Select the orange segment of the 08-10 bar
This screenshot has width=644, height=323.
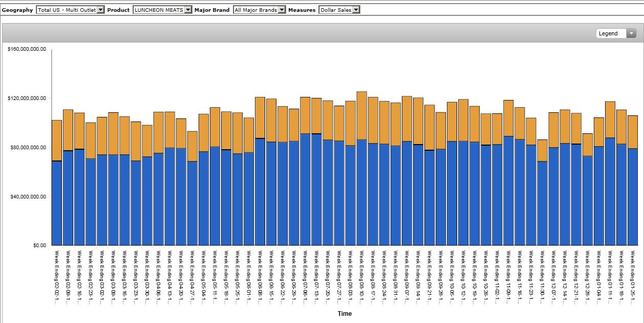tap(362, 115)
